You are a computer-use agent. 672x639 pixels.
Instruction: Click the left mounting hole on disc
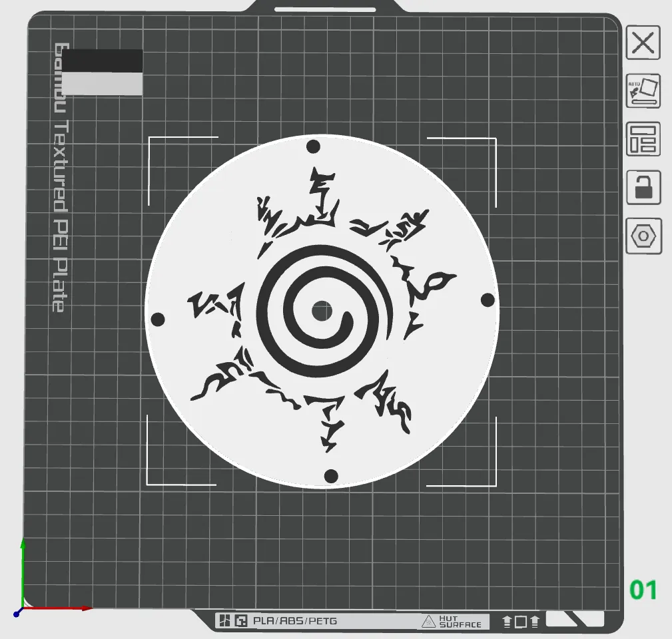158,319
